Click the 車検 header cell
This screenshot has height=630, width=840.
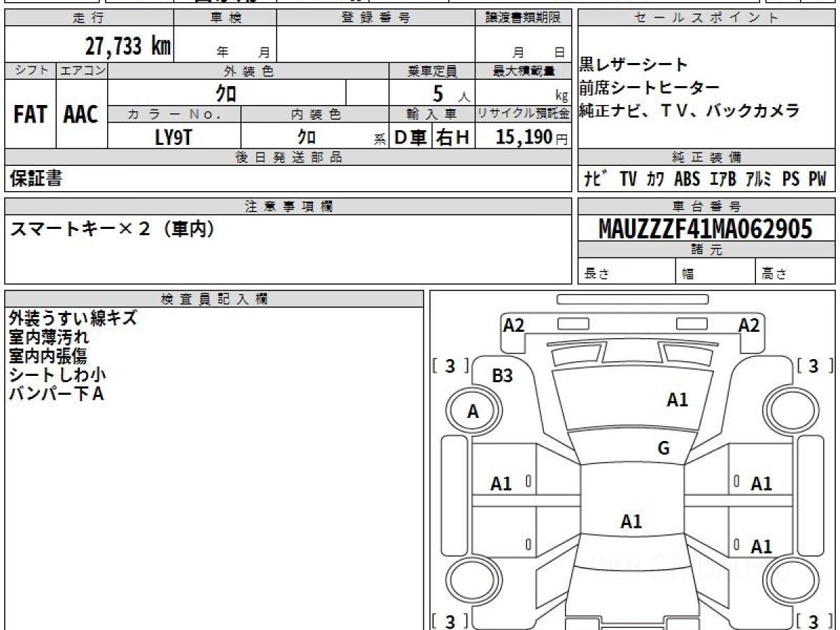pyautogui.click(x=225, y=19)
